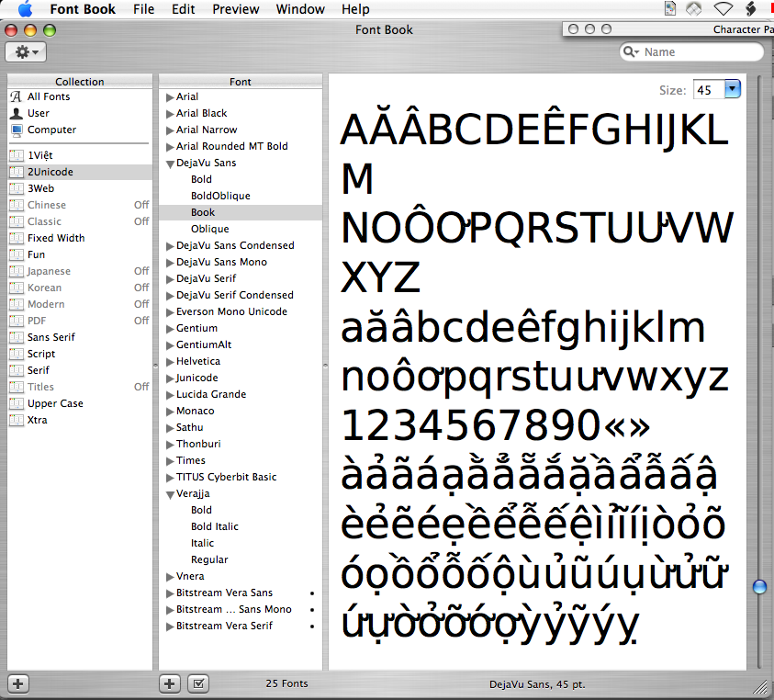Click the 3Web collection icon
774x700 pixels.
coord(17,188)
